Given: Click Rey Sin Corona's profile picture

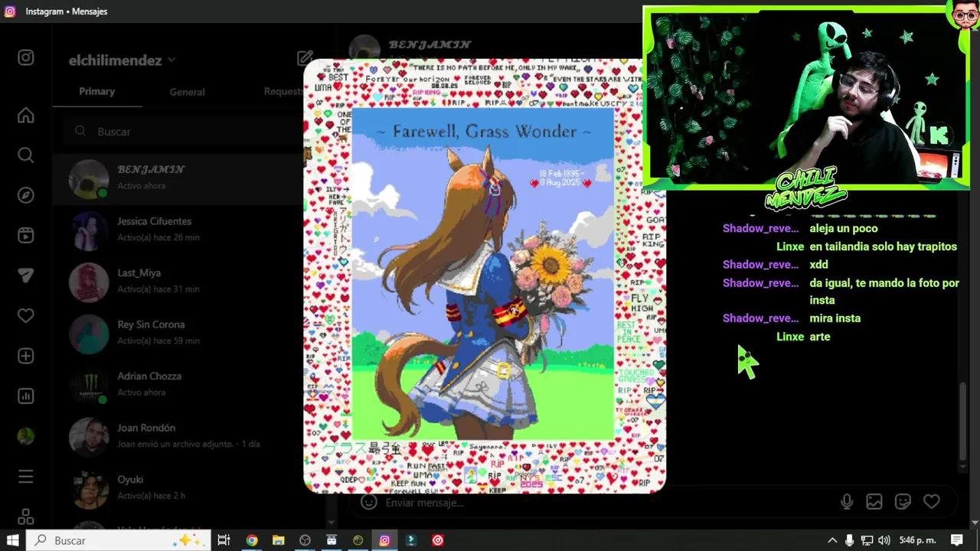Looking at the screenshot, I should (89, 333).
